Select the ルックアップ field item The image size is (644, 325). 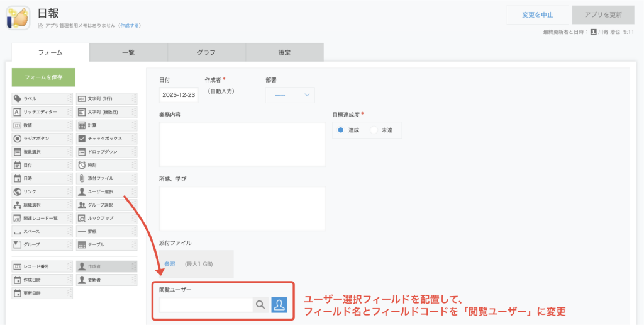(x=107, y=218)
